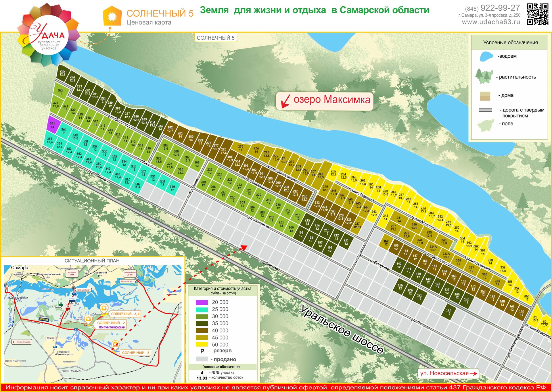Viewport: 552px width, 392px height.
Task: Click the Удача flower logo
Action: pos(48,35)
